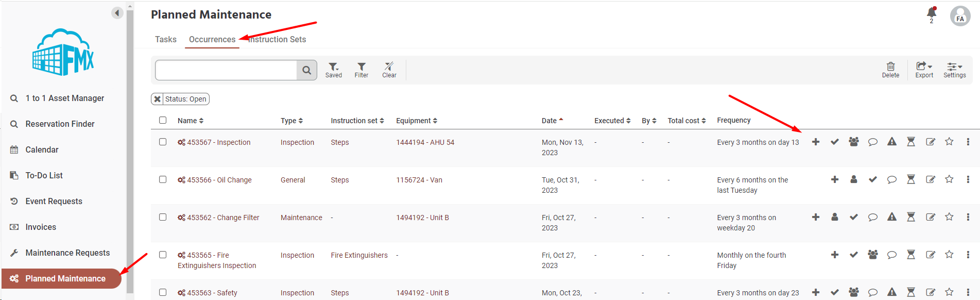Go to To-Do List in sidebar
This screenshot has height=300, width=980.
pyautogui.click(x=44, y=175)
